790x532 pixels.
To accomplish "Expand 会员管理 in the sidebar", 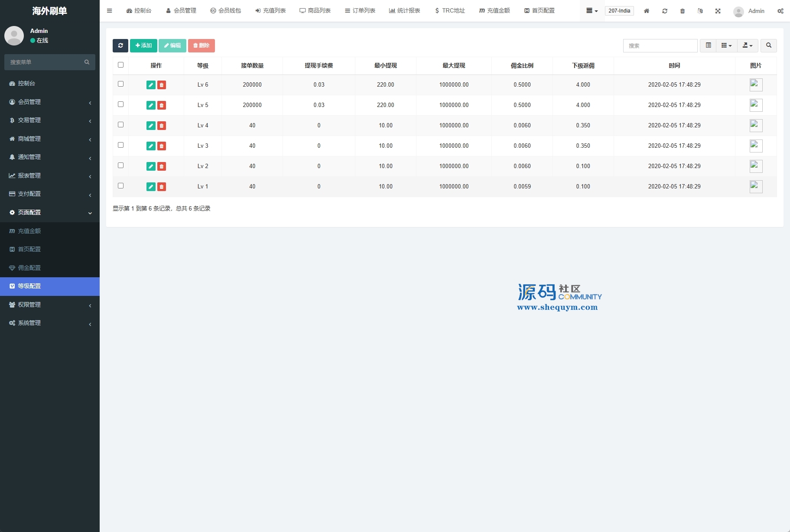I will click(50, 102).
